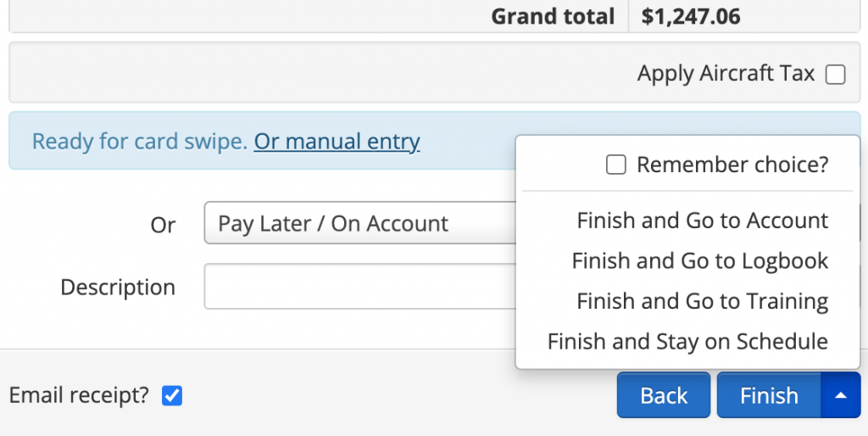This screenshot has height=436, width=868.
Task: Collapse the Finish options caret arrow
Action: click(x=840, y=395)
